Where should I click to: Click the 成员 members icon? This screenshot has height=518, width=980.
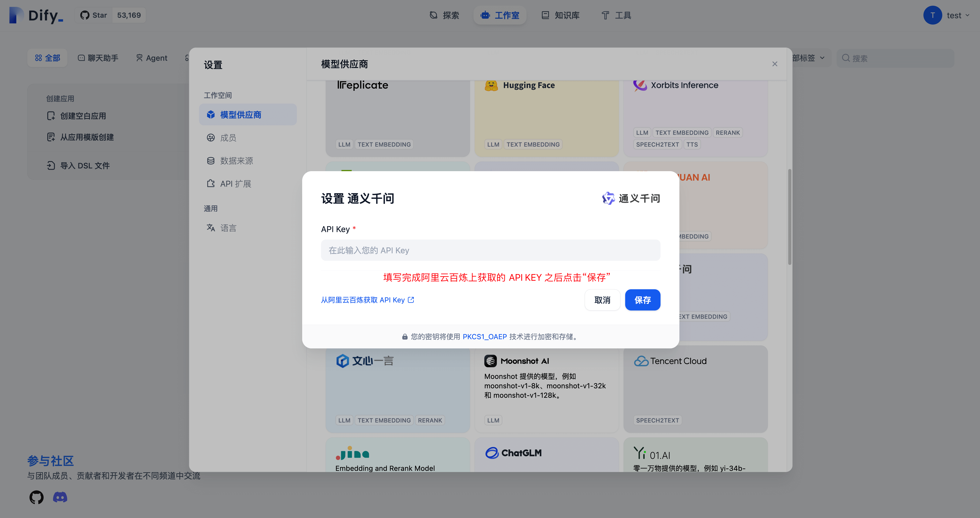pos(210,138)
